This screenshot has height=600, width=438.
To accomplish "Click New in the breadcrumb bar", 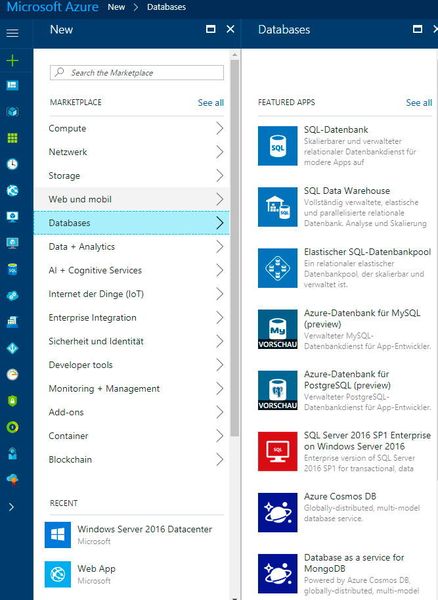I will (116, 7).
